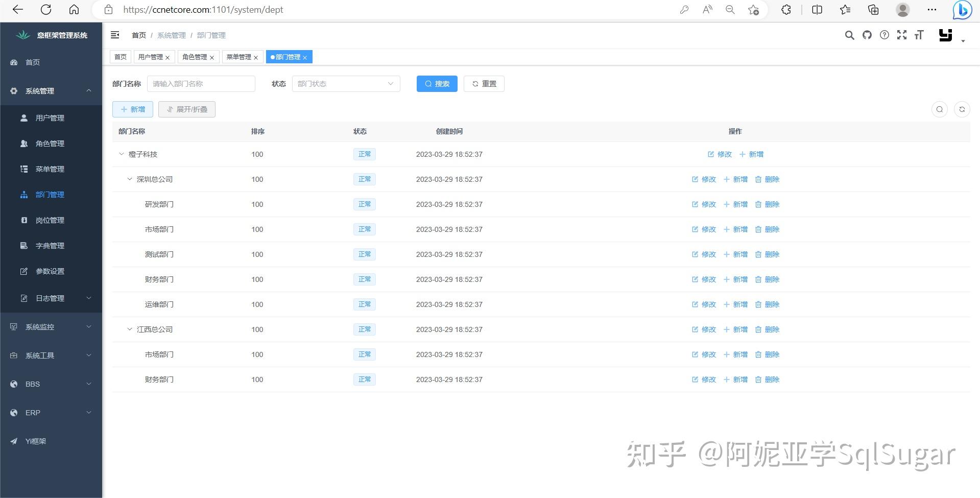Click the 部门名称 input field
The image size is (980, 498).
(201, 83)
